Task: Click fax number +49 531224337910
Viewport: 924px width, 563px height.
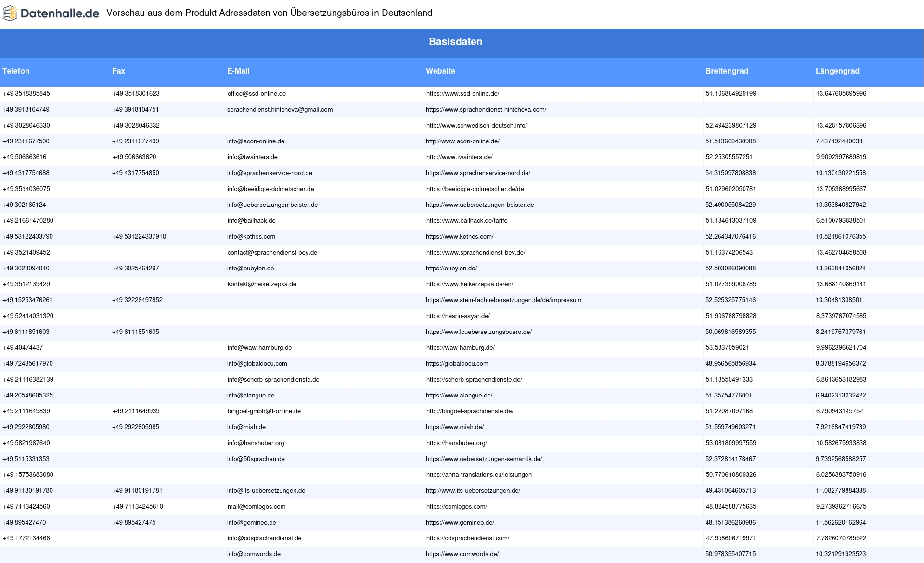Action: [139, 237]
